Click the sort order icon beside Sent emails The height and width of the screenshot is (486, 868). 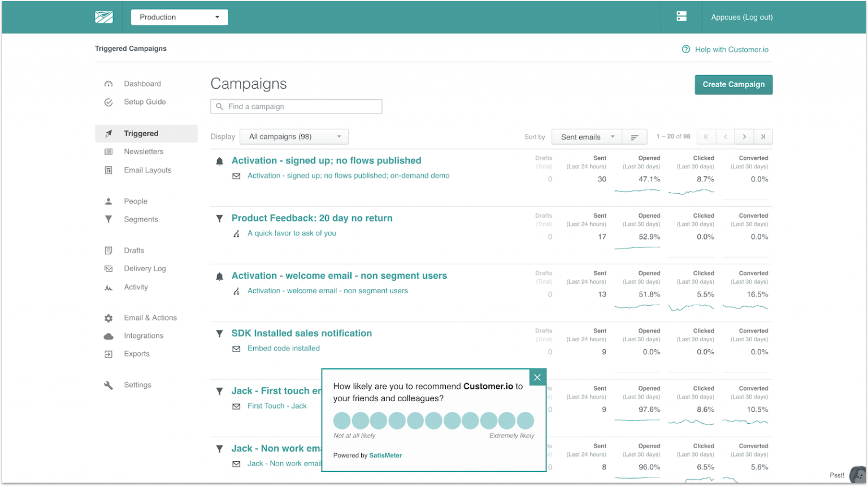pyautogui.click(x=634, y=136)
